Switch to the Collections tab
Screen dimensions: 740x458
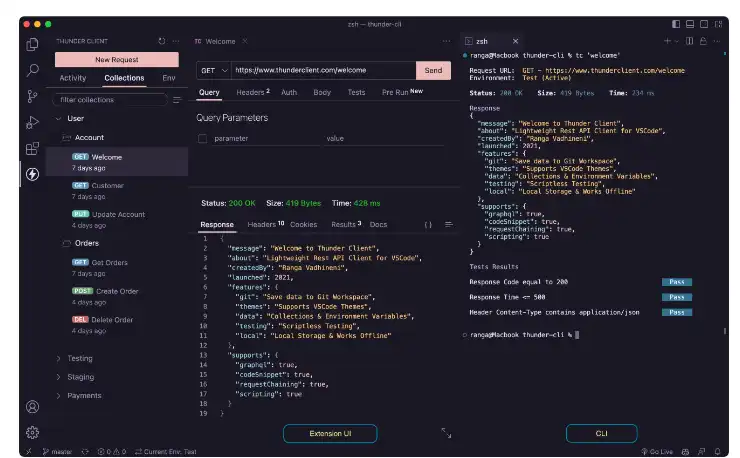click(x=124, y=78)
